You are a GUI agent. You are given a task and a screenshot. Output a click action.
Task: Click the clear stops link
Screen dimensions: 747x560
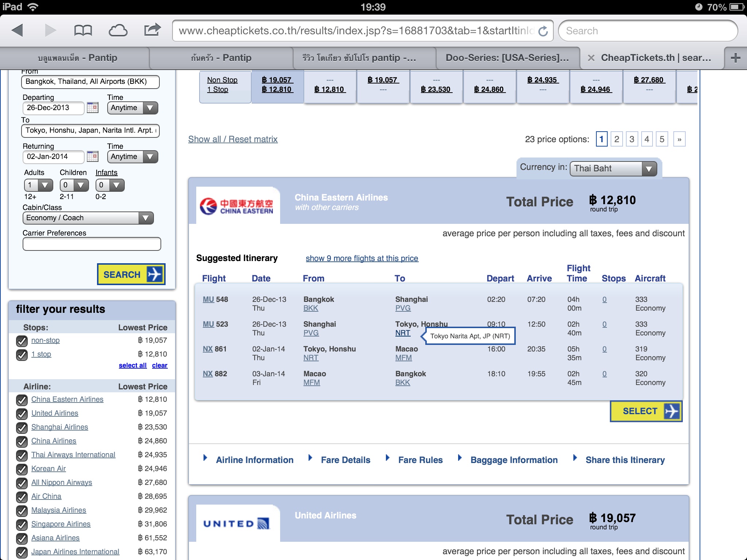pyautogui.click(x=160, y=365)
